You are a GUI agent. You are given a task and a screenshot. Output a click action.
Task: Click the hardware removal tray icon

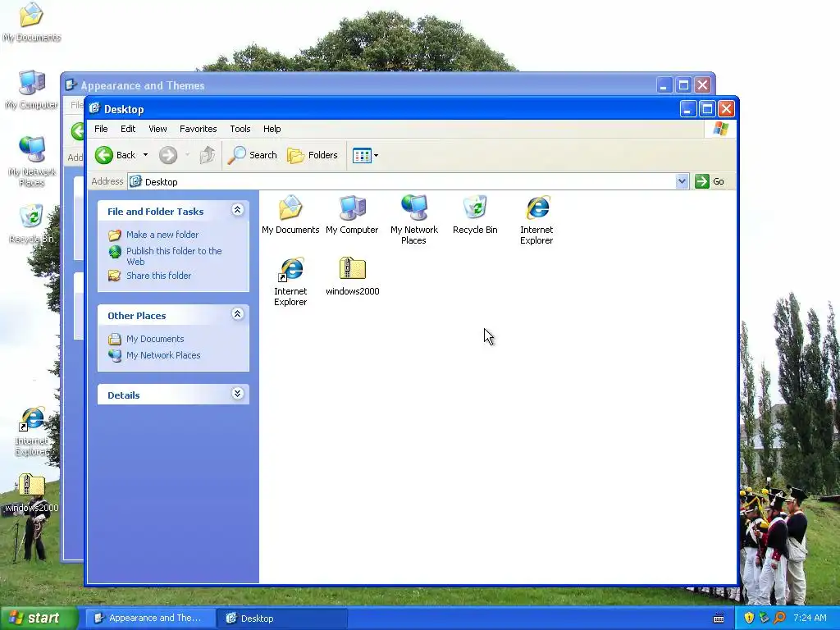click(764, 618)
